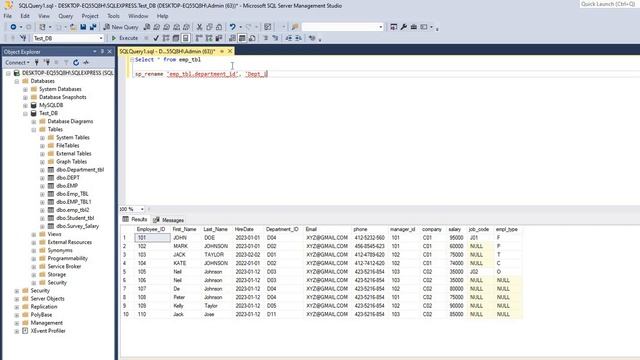Click the Paste icon in toolbar
The width and height of the screenshot is (640, 360).
coord(219,27)
